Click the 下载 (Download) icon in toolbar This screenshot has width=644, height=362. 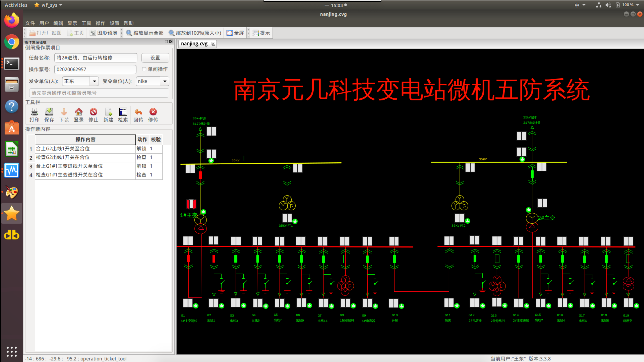click(64, 114)
